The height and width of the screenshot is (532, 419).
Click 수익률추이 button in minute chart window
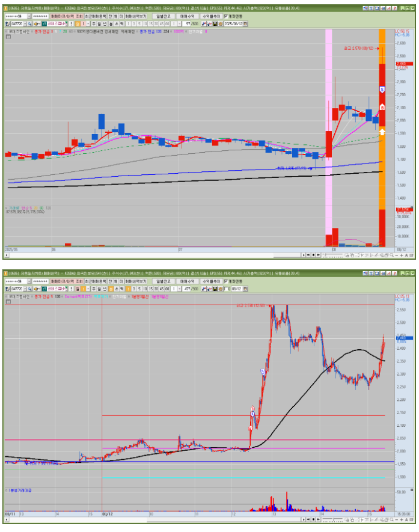point(212,281)
